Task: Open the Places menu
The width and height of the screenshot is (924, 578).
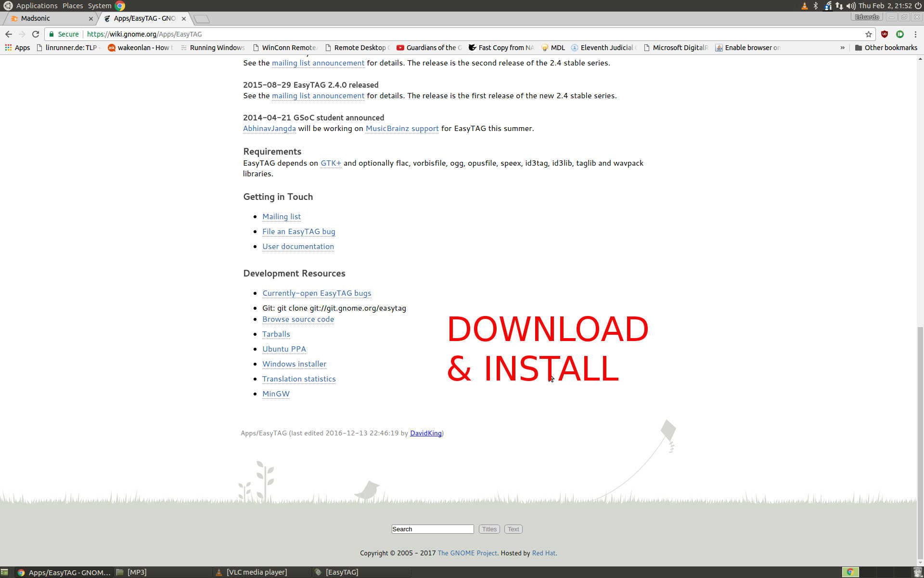Action: pyautogui.click(x=73, y=6)
